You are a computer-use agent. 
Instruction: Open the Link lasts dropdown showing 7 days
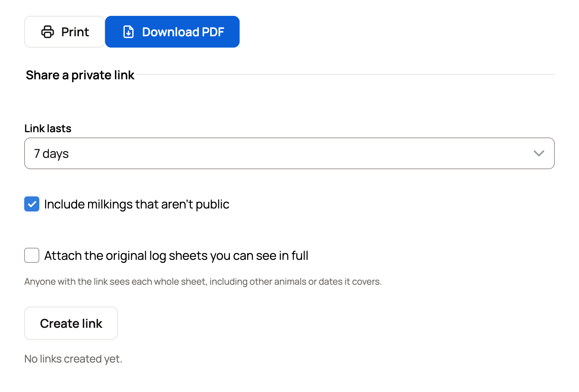tap(289, 153)
